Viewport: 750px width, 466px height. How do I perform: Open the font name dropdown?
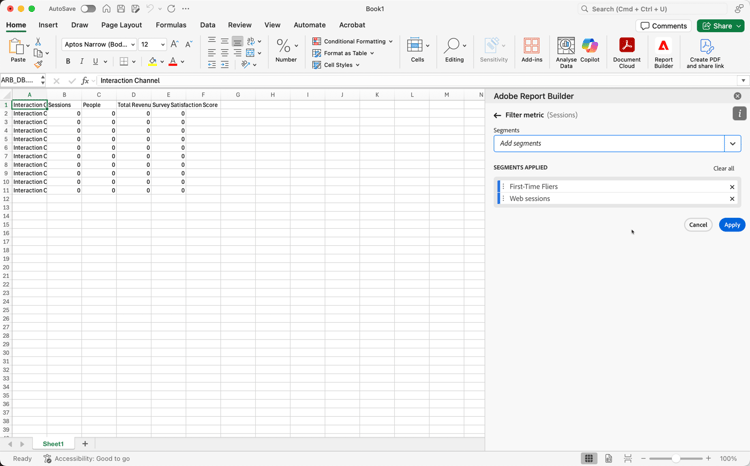point(132,44)
